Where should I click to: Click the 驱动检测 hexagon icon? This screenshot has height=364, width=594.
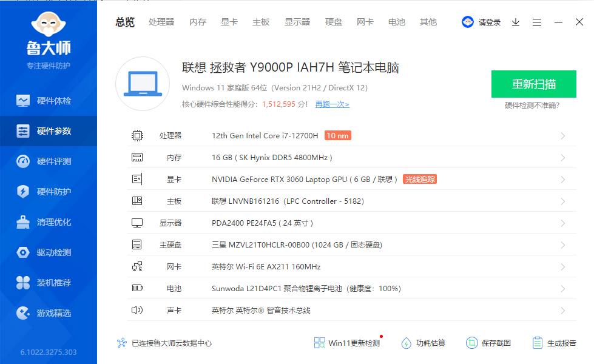point(23,252)
